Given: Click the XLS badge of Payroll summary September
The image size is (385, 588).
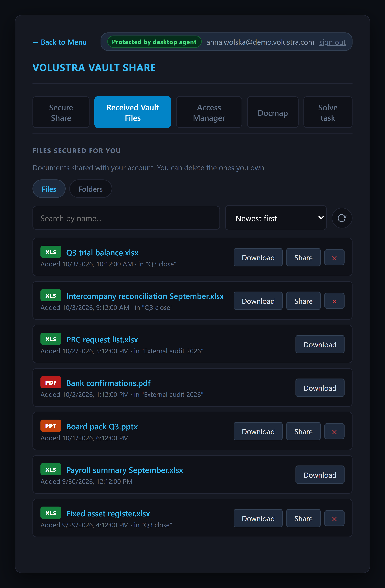Looking at the screenshot, I should 51,469.
